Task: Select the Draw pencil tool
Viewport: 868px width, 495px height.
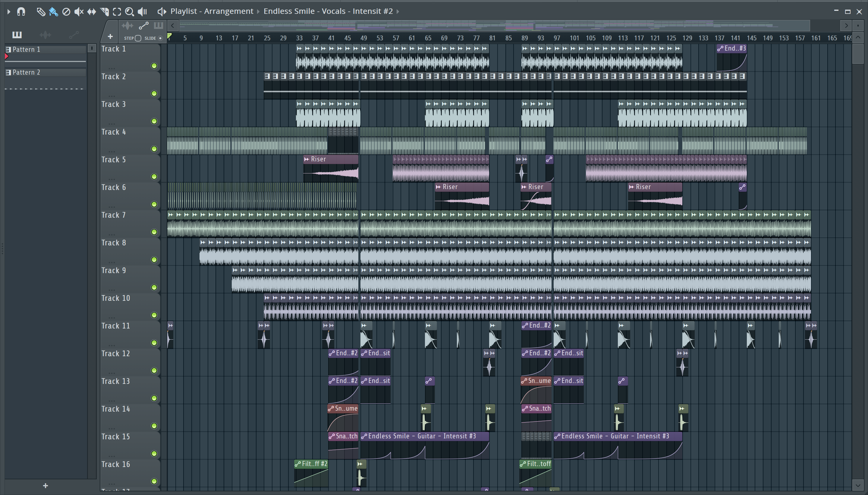Action: [x=41, y=12]
